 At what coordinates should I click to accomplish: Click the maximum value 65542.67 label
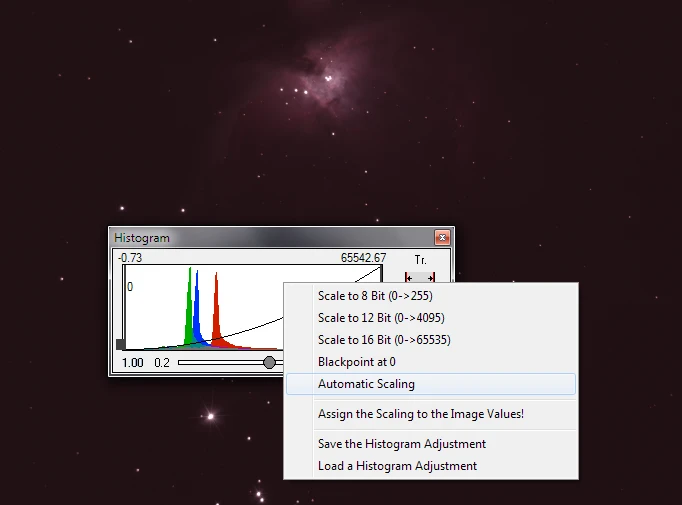[363, 258]
